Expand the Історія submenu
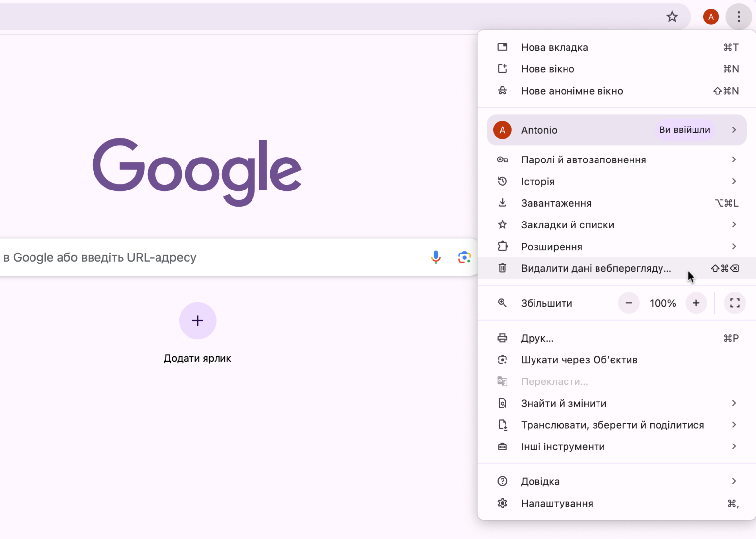 click(x=734, y=181)
